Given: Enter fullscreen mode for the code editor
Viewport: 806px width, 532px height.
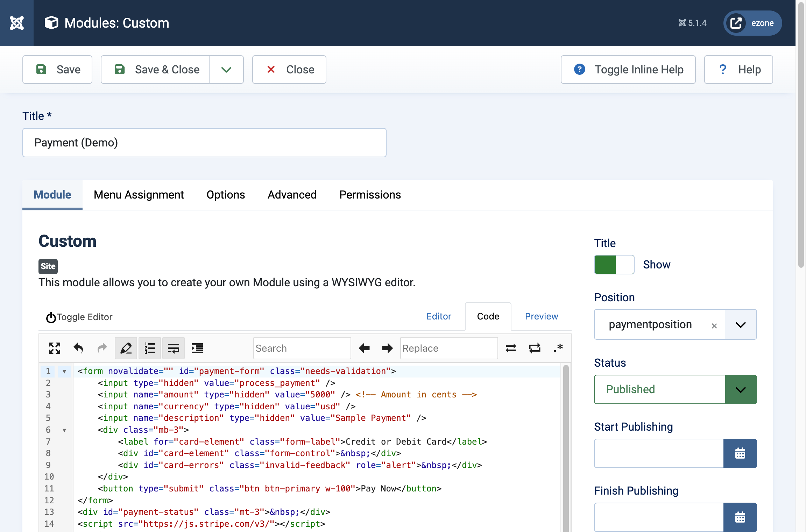Looking at the screenshot, I should pos(54,348).
